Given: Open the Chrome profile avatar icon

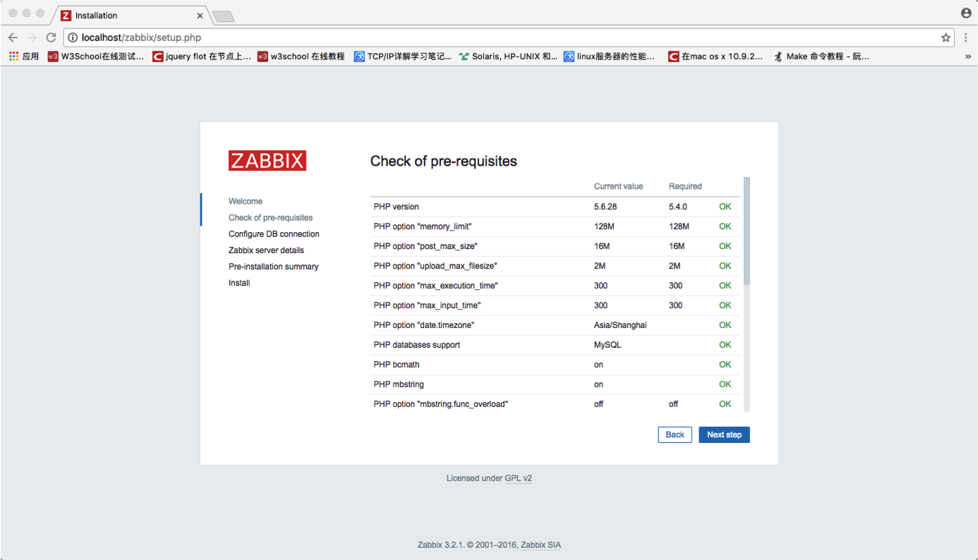Looking at the screenshot, I should coord(966,13).
